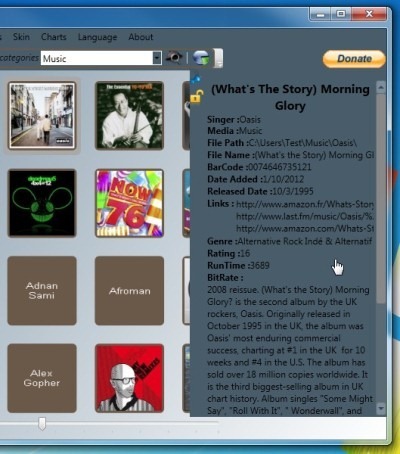
Task: Open the Skin menu
Action: pos(21,37)
